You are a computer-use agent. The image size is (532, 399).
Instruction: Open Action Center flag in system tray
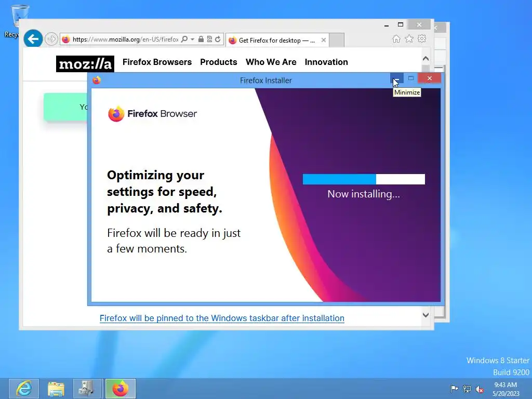[x=454, y=389]
